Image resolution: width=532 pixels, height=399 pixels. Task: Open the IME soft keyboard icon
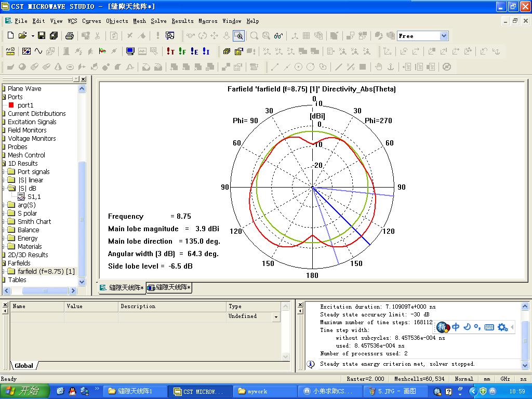coord(489,327)
